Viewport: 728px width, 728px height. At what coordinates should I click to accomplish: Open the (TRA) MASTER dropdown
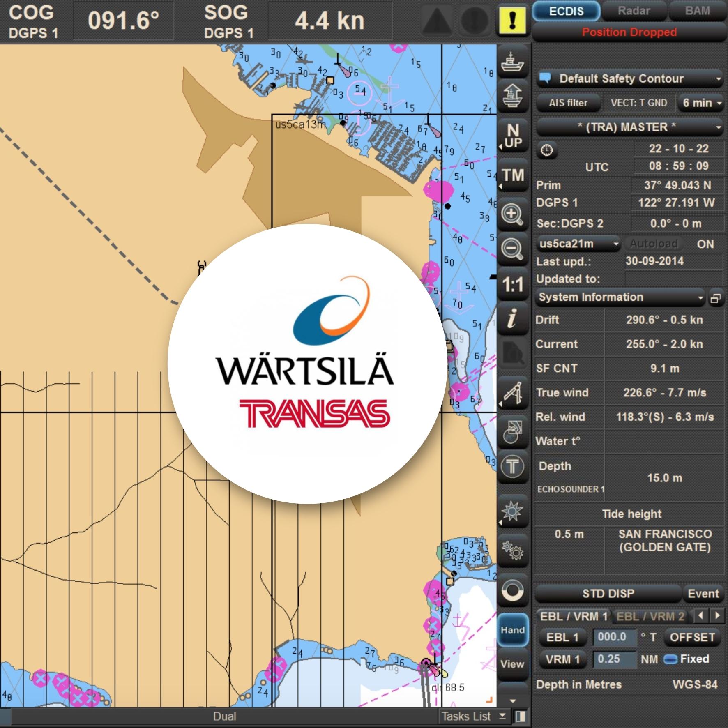click(629, 127)
